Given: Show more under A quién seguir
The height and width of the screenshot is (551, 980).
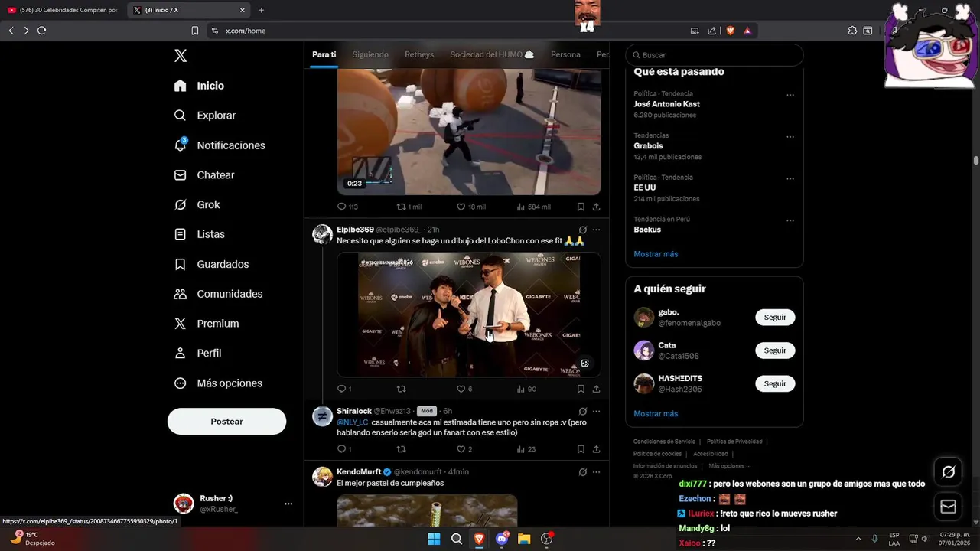Looking at the screenshot, I should pyautogui.click(x=656, y=414).
